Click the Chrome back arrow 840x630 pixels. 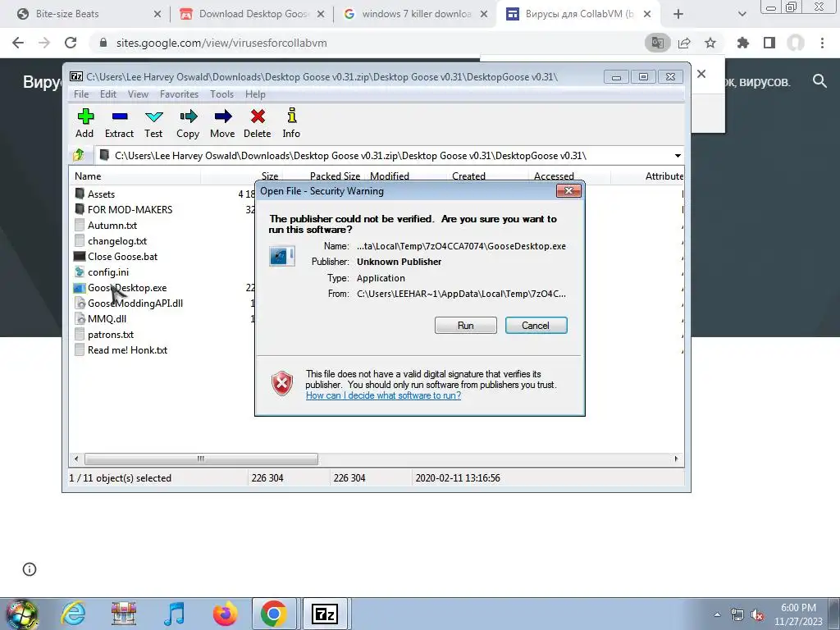coord(18,43)
